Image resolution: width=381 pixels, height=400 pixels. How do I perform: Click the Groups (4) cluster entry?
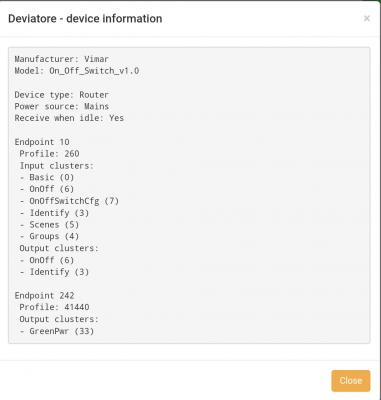49,236
